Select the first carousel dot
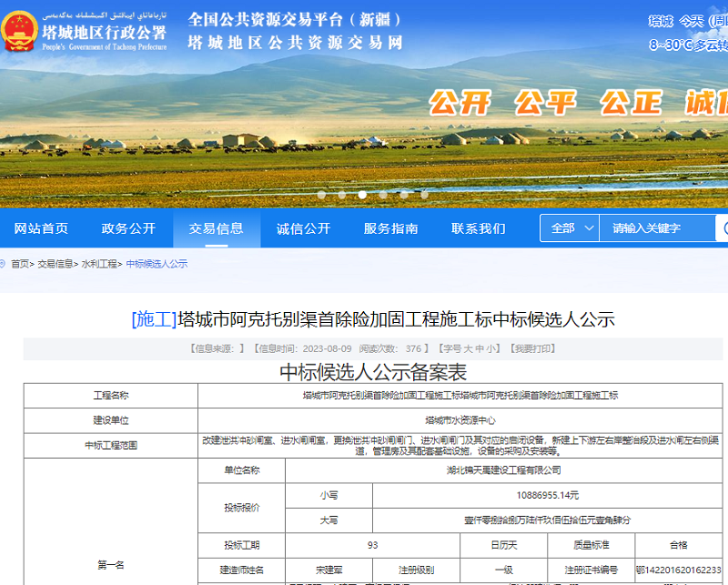The image size is (728, 585). 321,195
